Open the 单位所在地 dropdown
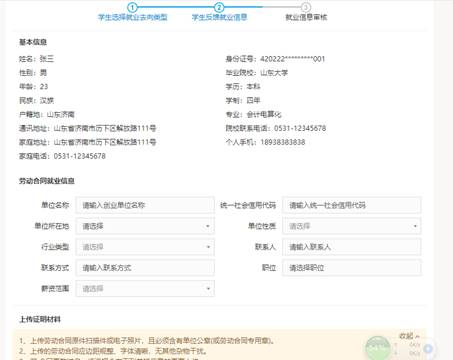The height and width of the screenshot is (360, 453). click(x=145, y=226)
